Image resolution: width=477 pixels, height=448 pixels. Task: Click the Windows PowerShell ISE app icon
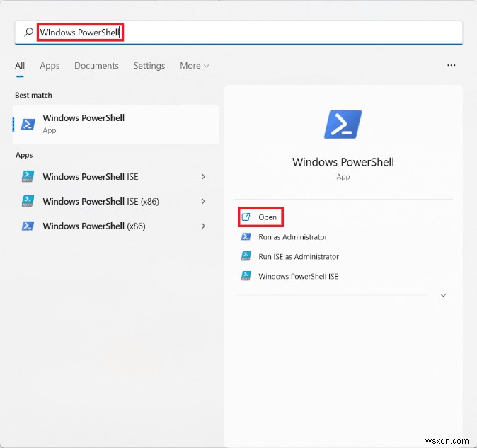click(x=28, y=176)
